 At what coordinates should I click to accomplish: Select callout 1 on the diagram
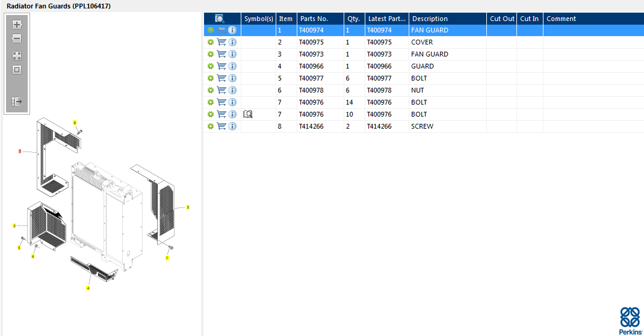[x=20, y=151]
